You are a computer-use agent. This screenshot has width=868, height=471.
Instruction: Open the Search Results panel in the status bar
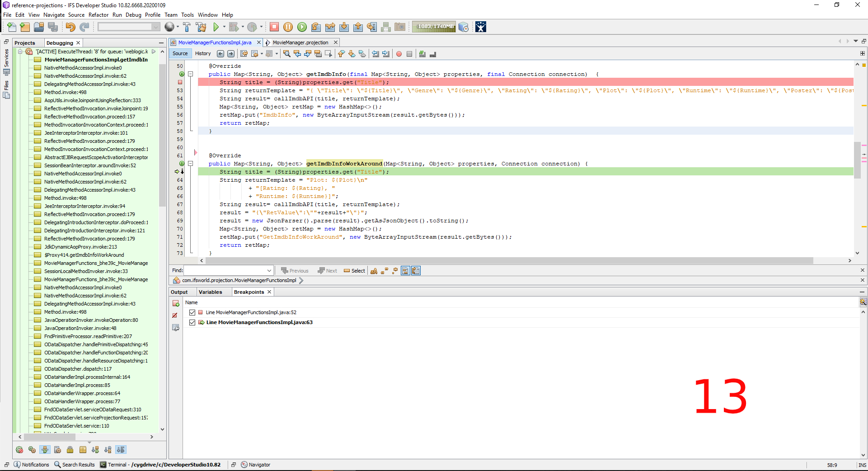pos(75,465)
